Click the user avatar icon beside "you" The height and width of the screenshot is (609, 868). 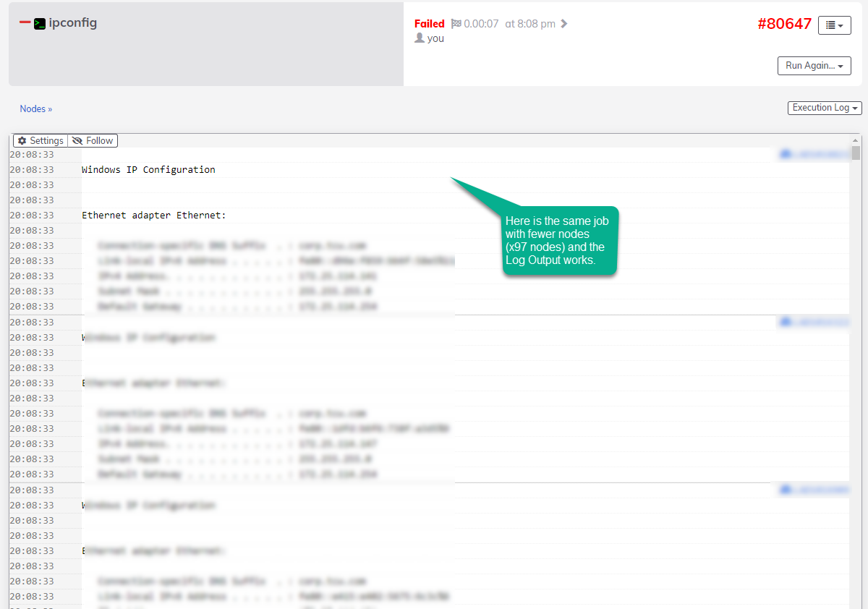click(418, 38)
